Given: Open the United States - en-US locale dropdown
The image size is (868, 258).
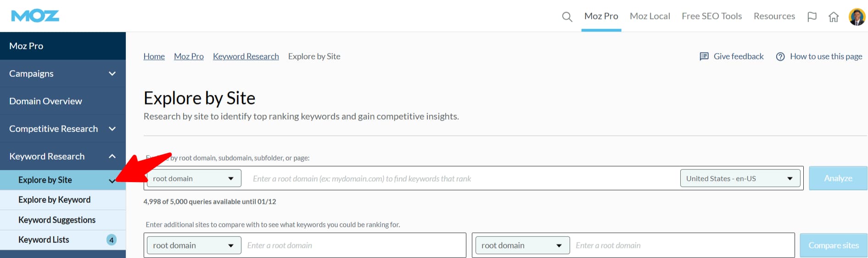Looking at the screenshot, I should click(x=739, y=178).
